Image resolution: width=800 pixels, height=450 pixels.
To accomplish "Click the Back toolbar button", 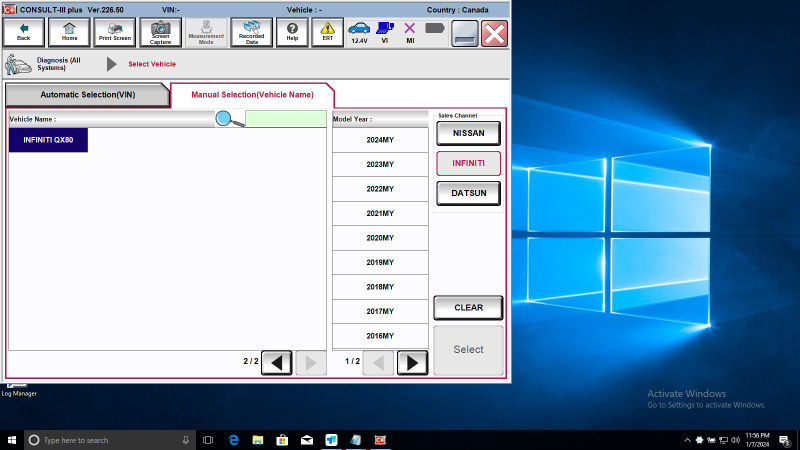I will [x=23, y=33].
